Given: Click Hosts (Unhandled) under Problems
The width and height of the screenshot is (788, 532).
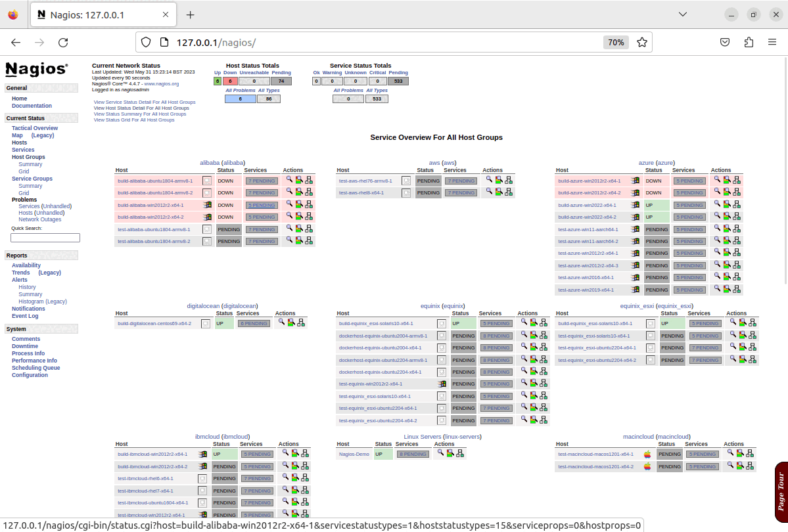Looking at the screenshot, I should [41, 212].
